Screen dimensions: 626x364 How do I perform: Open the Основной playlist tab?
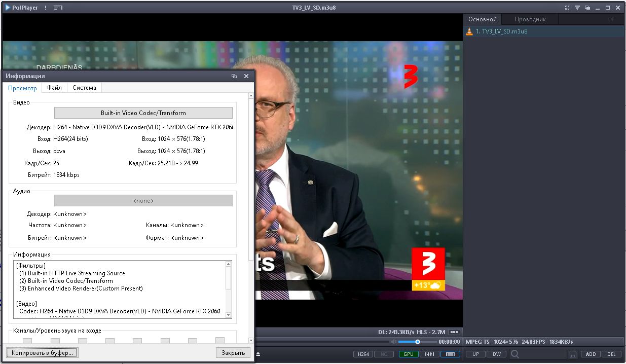[483, 19]
